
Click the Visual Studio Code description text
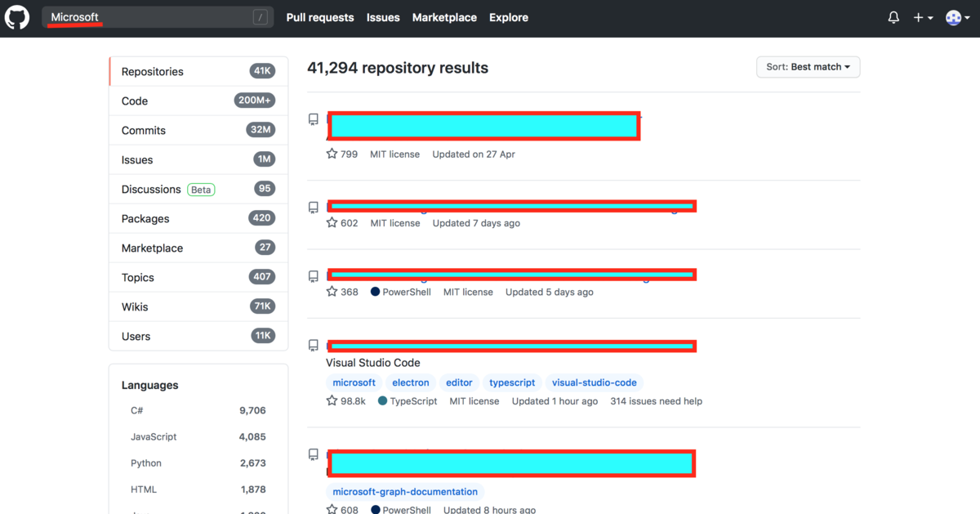tap(373, 363)
